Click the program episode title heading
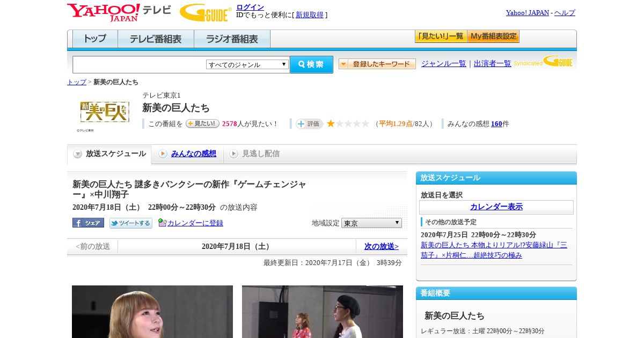Screen dimensions: 644x338 click(189, 189)
